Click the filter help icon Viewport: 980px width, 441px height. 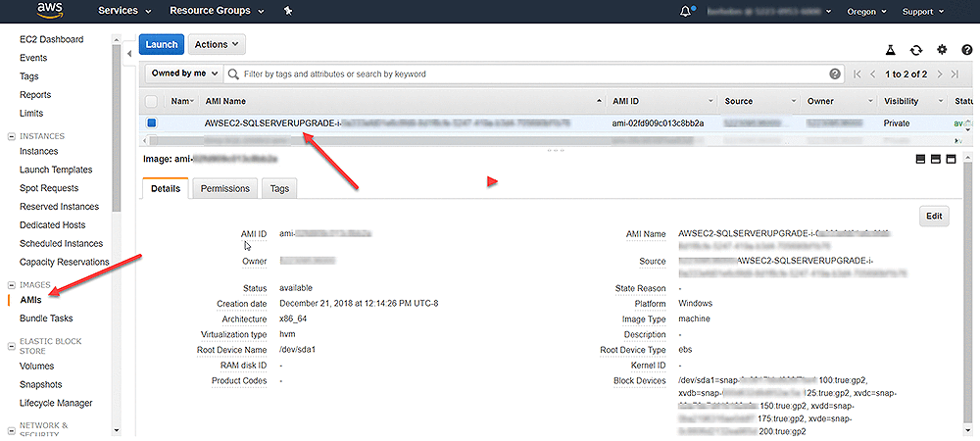pos(834,73)
